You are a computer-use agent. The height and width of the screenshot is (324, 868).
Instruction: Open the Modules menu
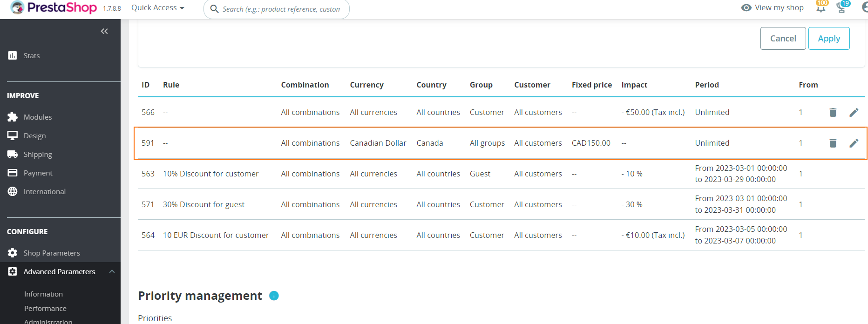tap(38, 117)
